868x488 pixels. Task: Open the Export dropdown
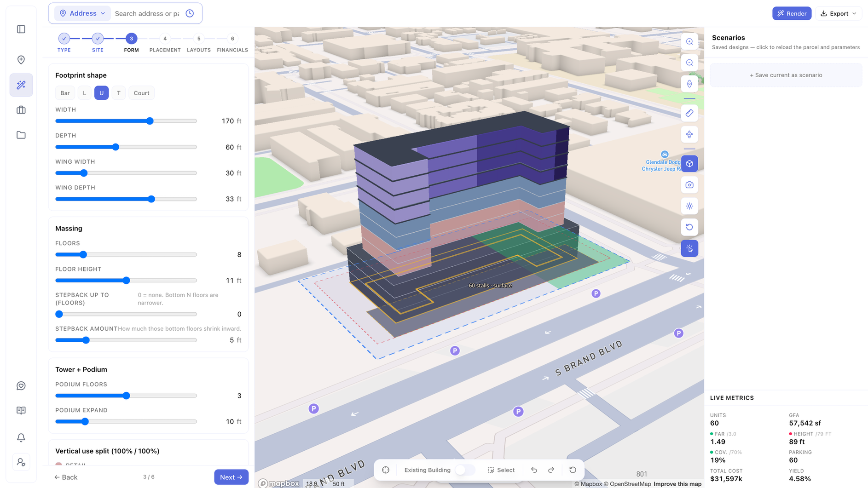839,13
